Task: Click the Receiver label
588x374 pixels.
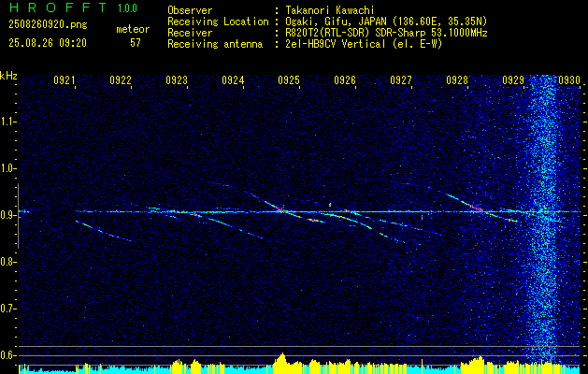Action: 190,33
